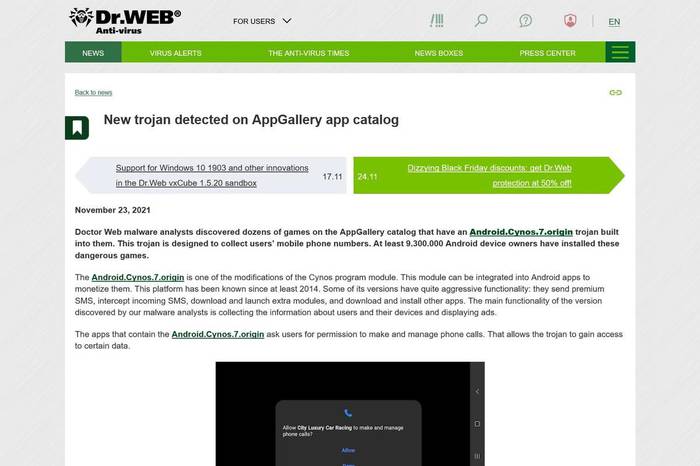Click the article title heading
The image size is (700, 466).
pos(251,120)
